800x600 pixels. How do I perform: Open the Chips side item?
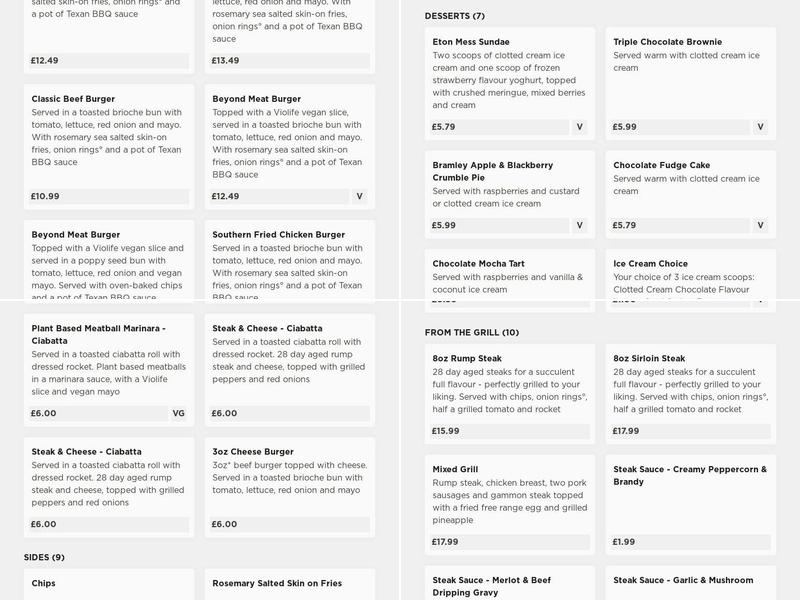point(109,585)
